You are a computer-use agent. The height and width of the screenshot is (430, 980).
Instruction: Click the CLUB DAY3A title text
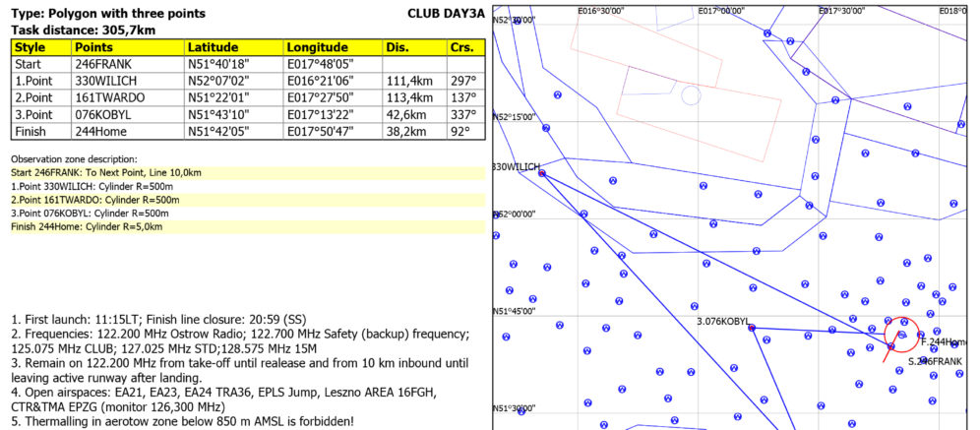click(445, 13)
